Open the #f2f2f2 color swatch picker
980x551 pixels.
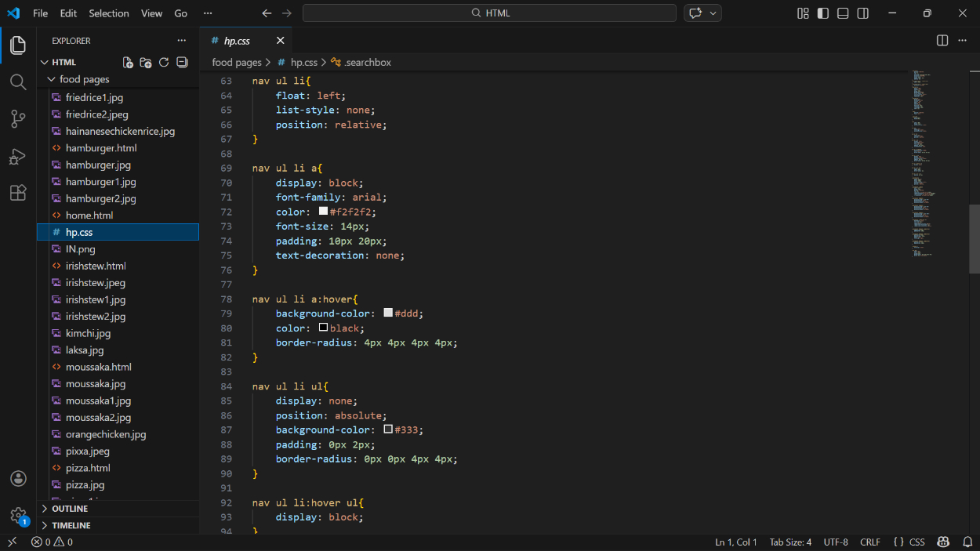[x=323, y=212]
